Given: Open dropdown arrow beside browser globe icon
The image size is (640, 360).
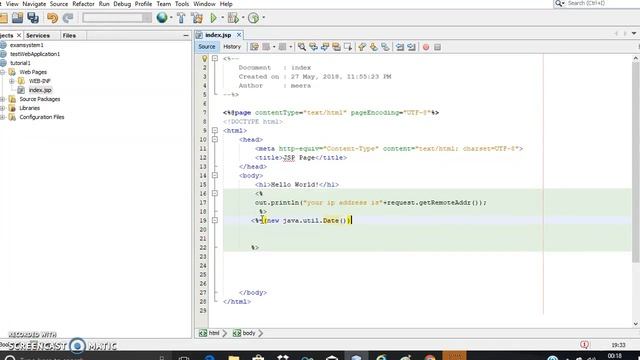Looking at the screenshot, I should click(171, 18).
